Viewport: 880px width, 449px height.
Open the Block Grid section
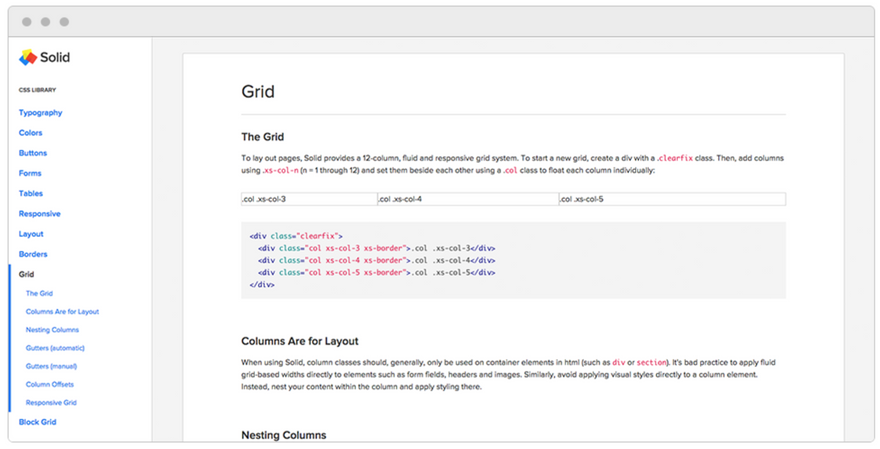pos(38,422)
